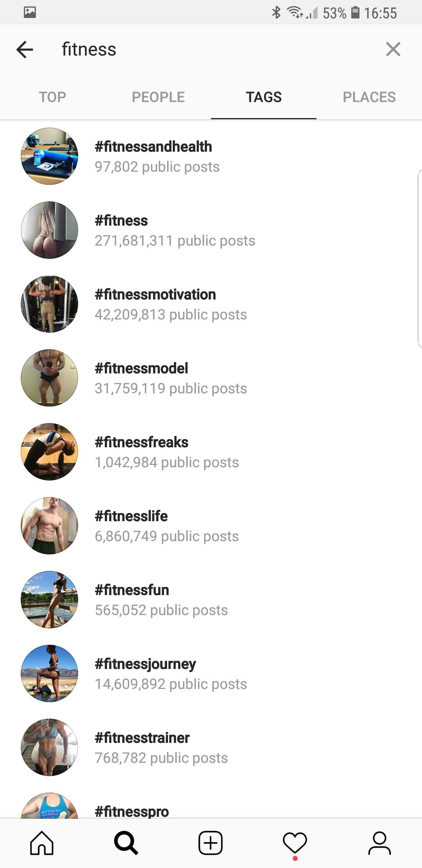Image resolution: width=422 pixels, height=868 pixels.
Task: Open the #fitnesstrainer hashtag result
Action: [142, 747]
